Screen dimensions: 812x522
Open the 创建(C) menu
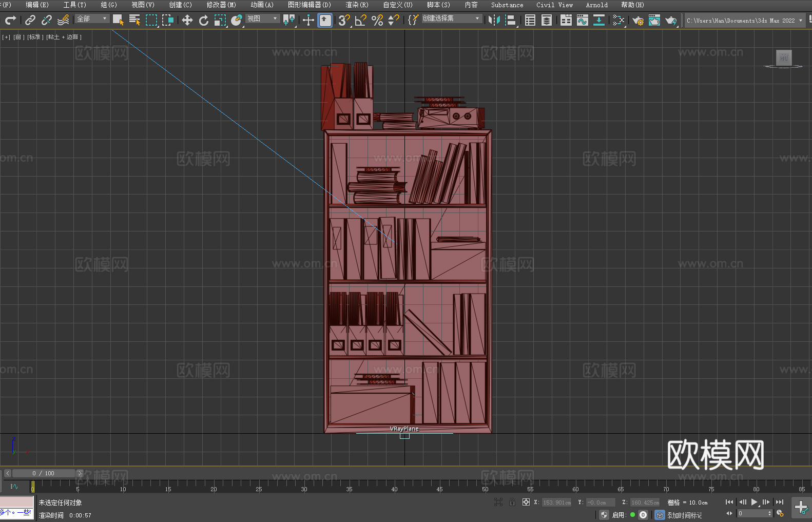pyautogui.click(x=180, y=5)
